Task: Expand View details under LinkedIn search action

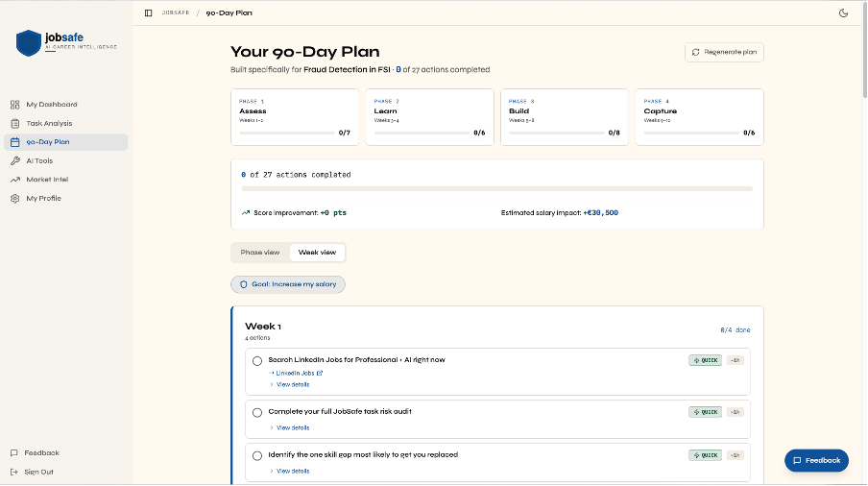Action: [292, 384]
